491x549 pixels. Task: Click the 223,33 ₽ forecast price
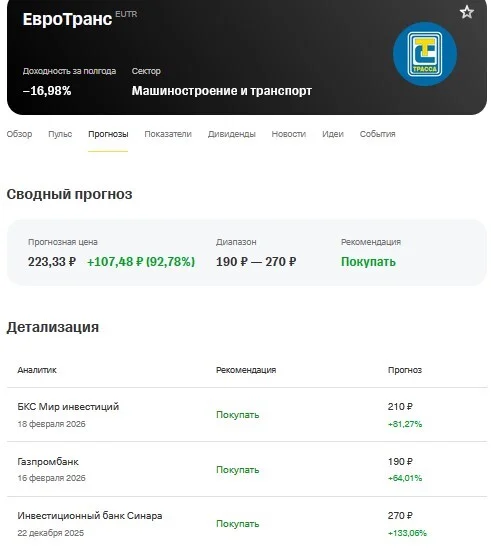click(52, 262)
